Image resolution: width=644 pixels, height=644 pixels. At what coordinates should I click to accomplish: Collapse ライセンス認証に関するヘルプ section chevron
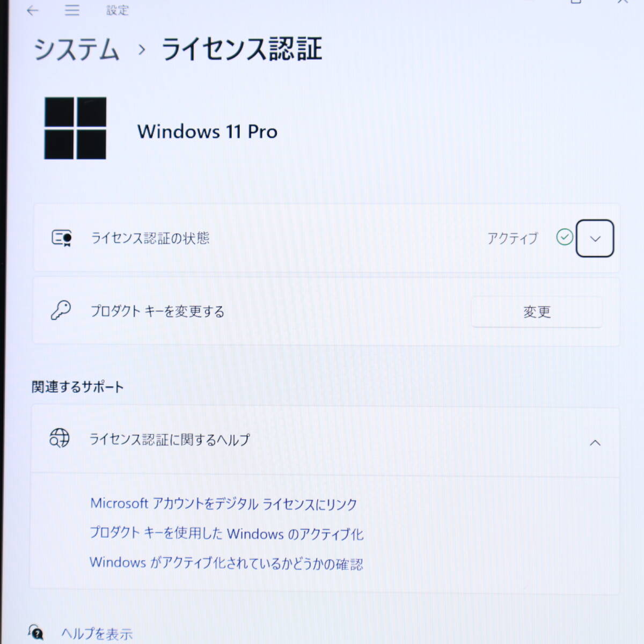595,443
